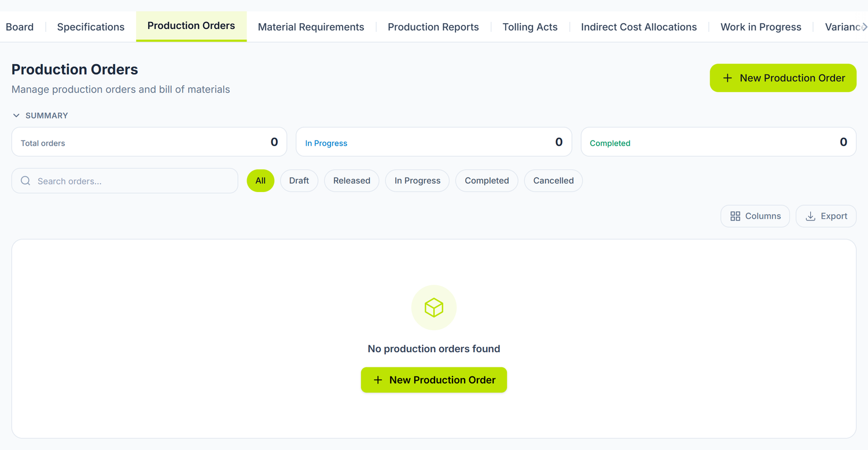Click the 'No production orders found' text
868x450 pixels.
pyautogui.click(x=434, y=349)
